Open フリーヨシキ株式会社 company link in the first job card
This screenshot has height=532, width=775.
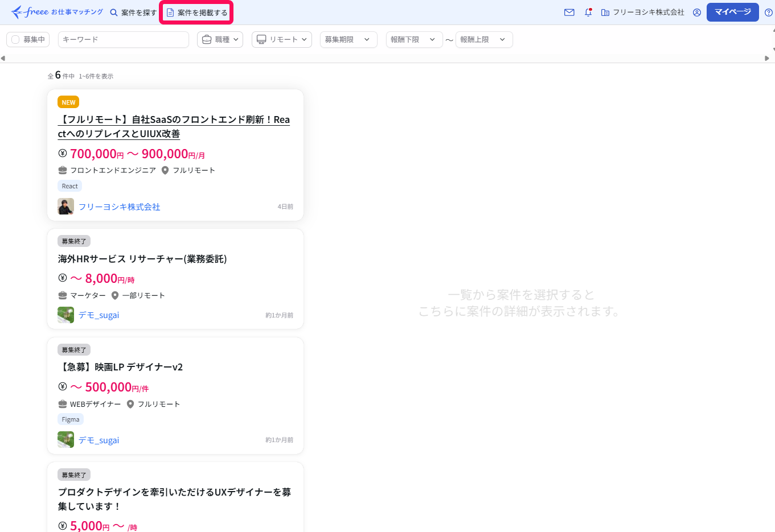[119, 207]
